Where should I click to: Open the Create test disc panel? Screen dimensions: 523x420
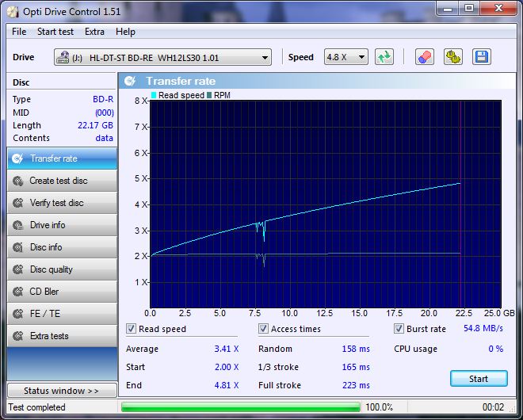pos(61,181)
